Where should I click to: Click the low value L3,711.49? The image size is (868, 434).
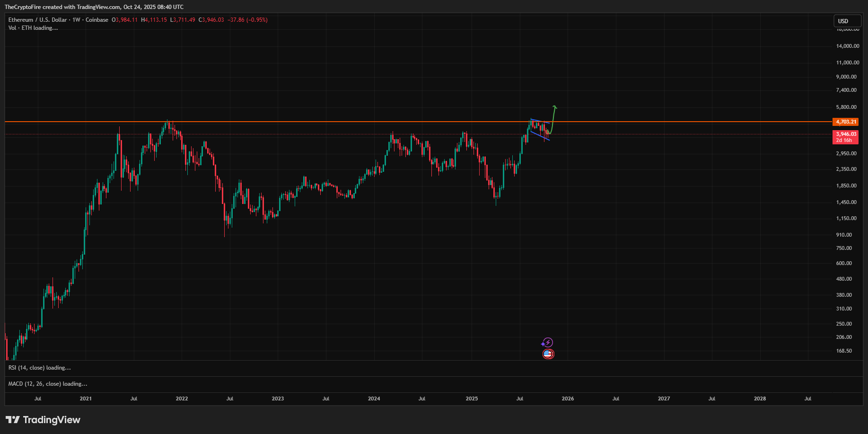coord(183,20)
